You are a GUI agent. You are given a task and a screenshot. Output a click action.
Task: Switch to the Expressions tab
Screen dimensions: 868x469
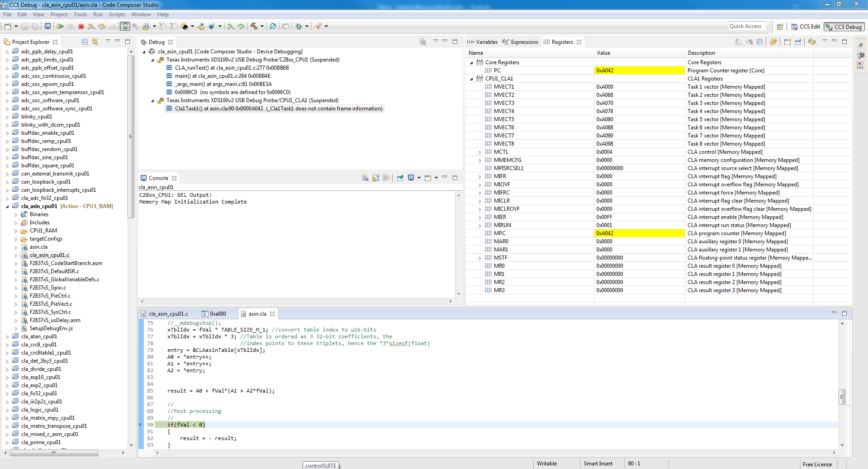(524, 42)
